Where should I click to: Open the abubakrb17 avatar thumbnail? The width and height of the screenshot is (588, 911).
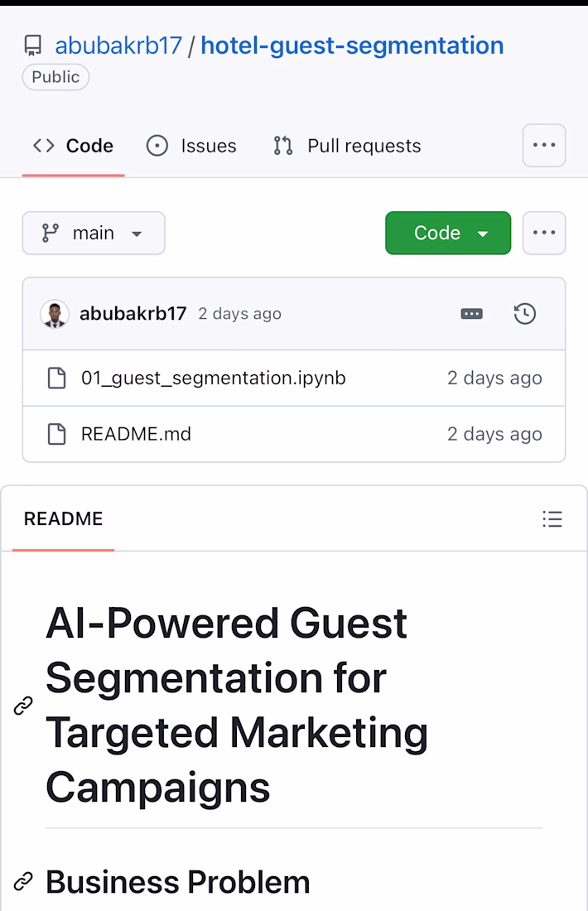(x=55, y=314)
